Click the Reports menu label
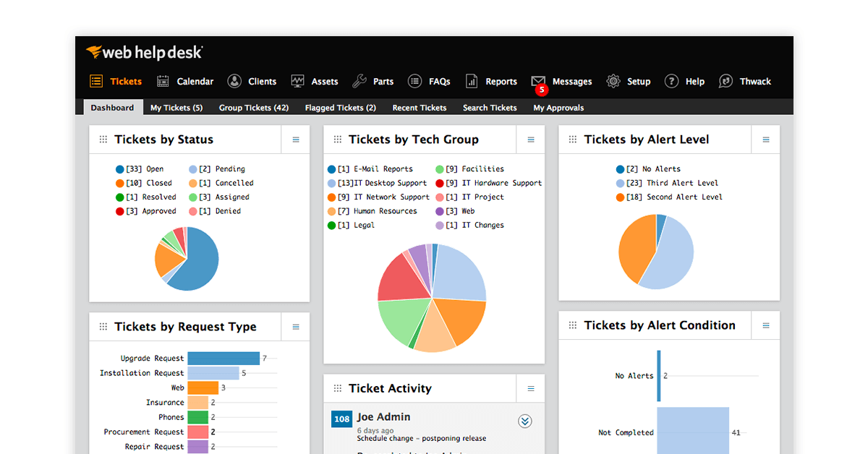868x454 pixels. pos(501,82)
